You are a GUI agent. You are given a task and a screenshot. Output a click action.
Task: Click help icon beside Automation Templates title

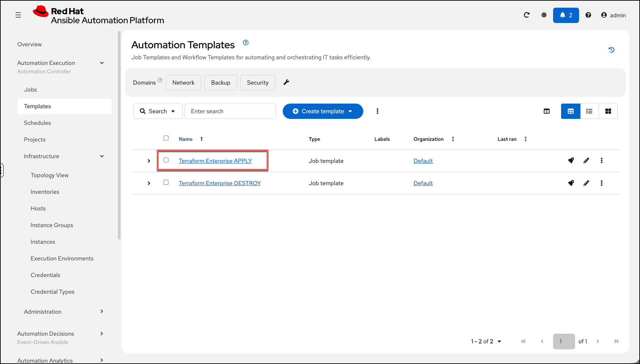click(245, 43)
